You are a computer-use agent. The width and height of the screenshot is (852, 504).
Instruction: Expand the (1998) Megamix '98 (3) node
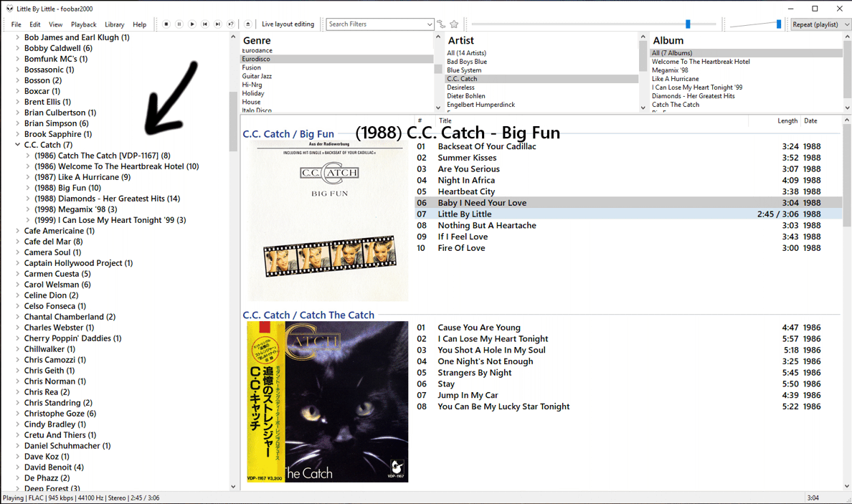point(28,209)
